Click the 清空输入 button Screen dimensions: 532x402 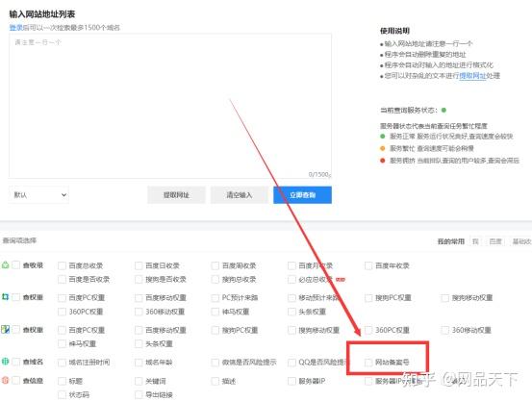pos(240,194)
